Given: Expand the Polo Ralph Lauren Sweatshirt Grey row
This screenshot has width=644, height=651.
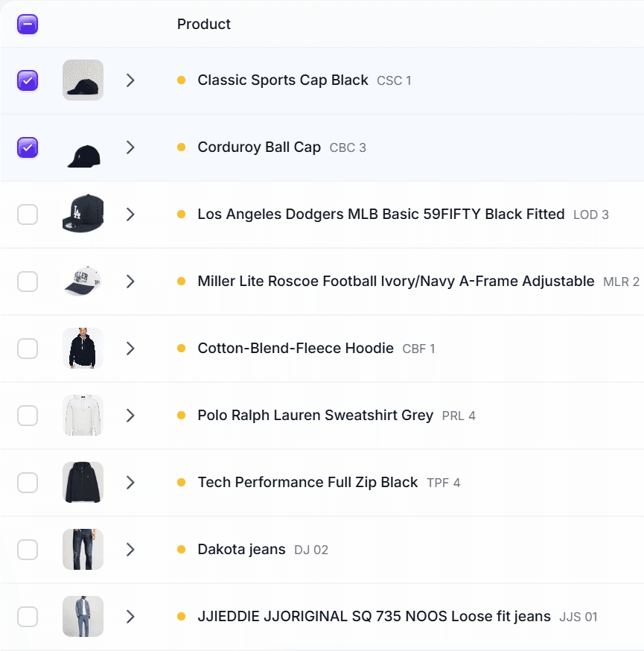Looking at the screenshot, I should pos(130,415).
